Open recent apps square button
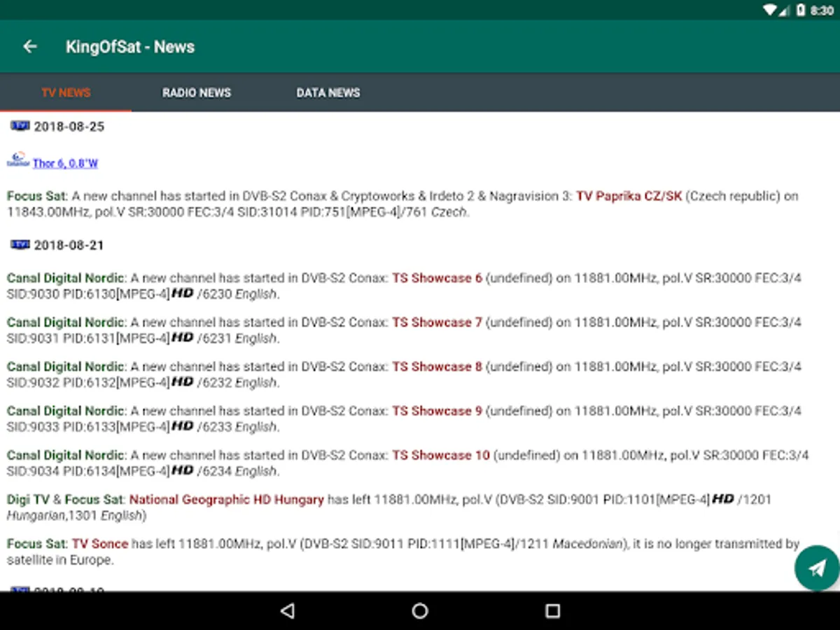The height and width of the screenshot is (630, 840). (553, 611)
